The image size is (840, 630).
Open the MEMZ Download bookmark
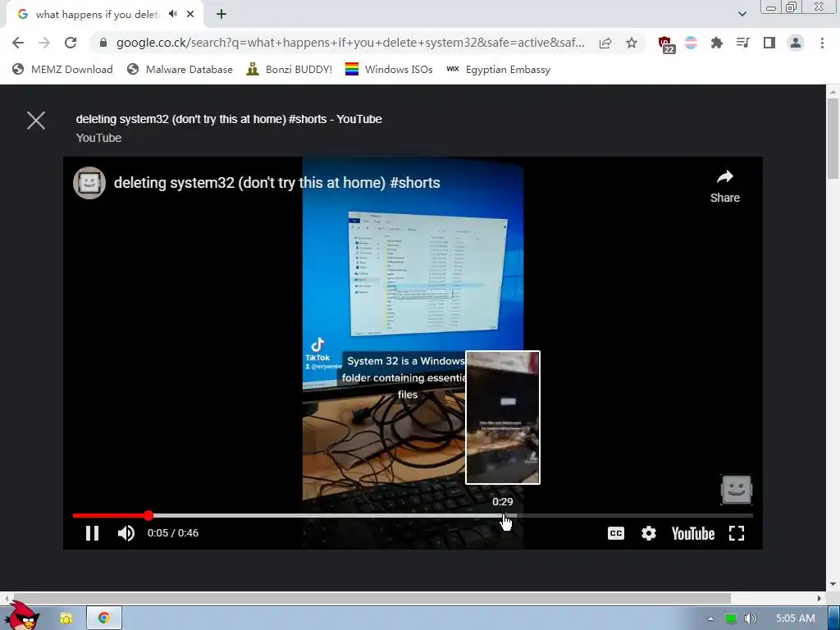[62, 69]
